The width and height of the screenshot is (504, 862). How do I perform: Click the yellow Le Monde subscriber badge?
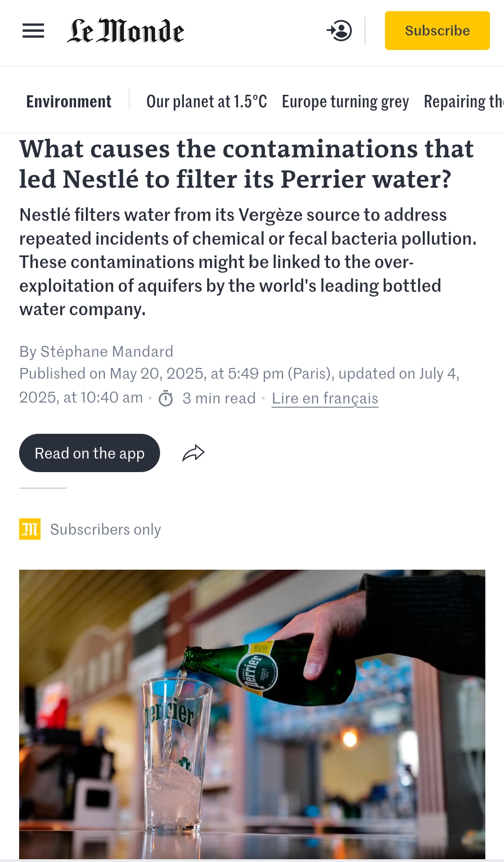click(30, 529)
